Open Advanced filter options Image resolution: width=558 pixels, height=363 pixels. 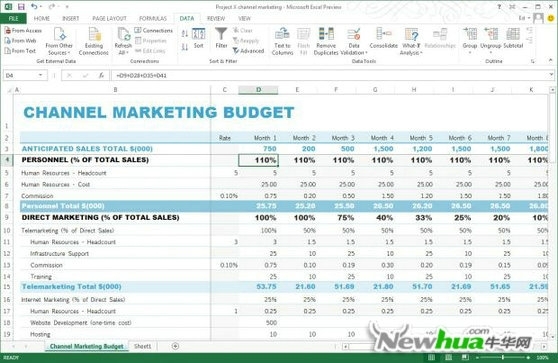coord(248,51)
